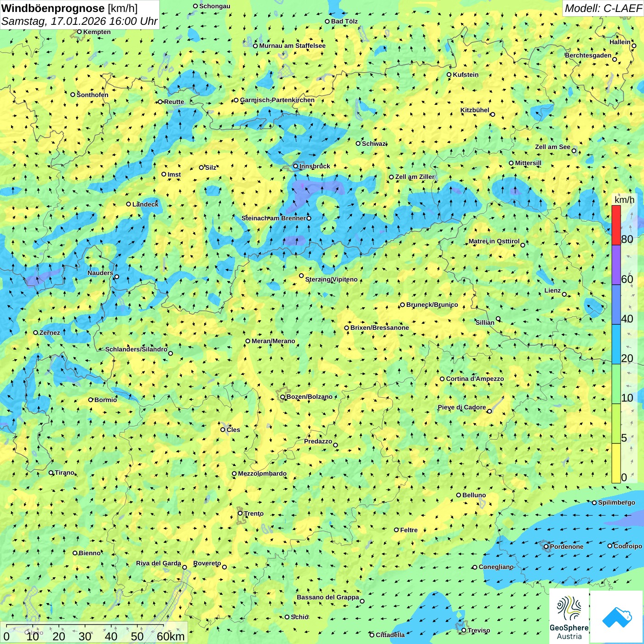644x644 pixels.
Task: Click the Bassano del Grappa label
Action: pos(328,597)
